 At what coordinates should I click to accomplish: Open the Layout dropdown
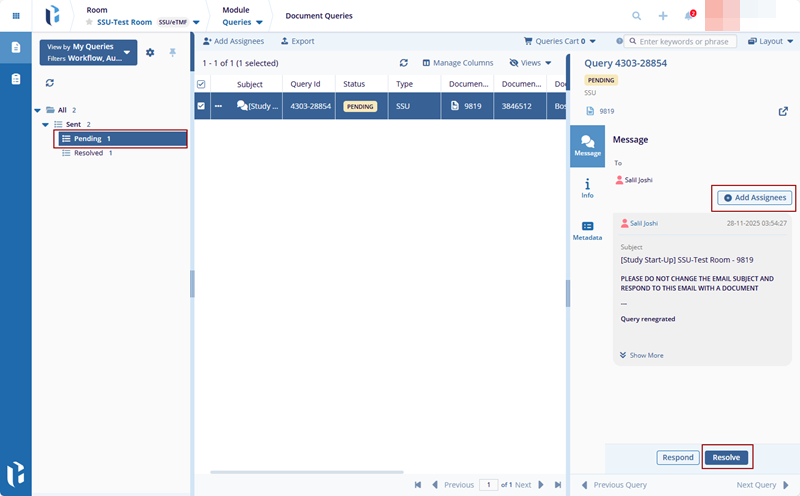[x=769, y=41]
